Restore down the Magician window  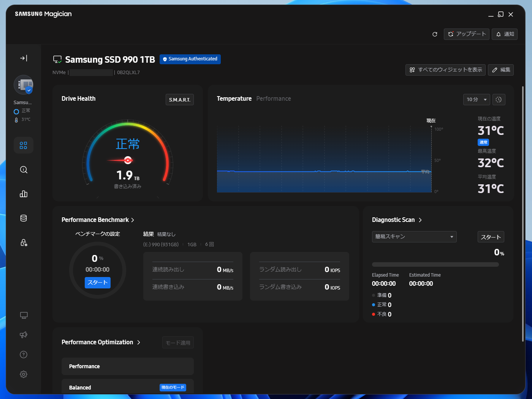[x=501, y=14]
